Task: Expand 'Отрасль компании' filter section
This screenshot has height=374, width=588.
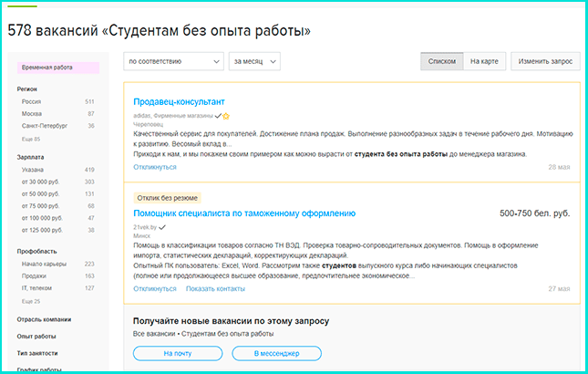Action: [44, 319]
